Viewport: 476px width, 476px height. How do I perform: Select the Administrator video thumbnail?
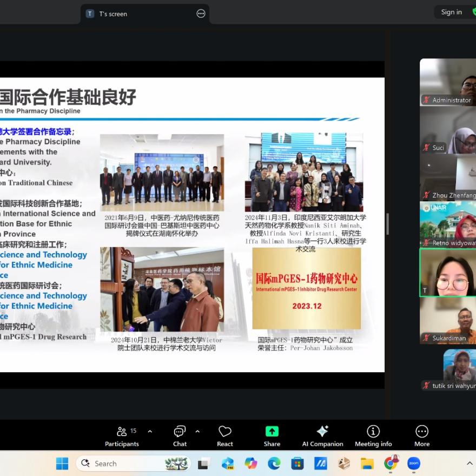tap(448, 81)
